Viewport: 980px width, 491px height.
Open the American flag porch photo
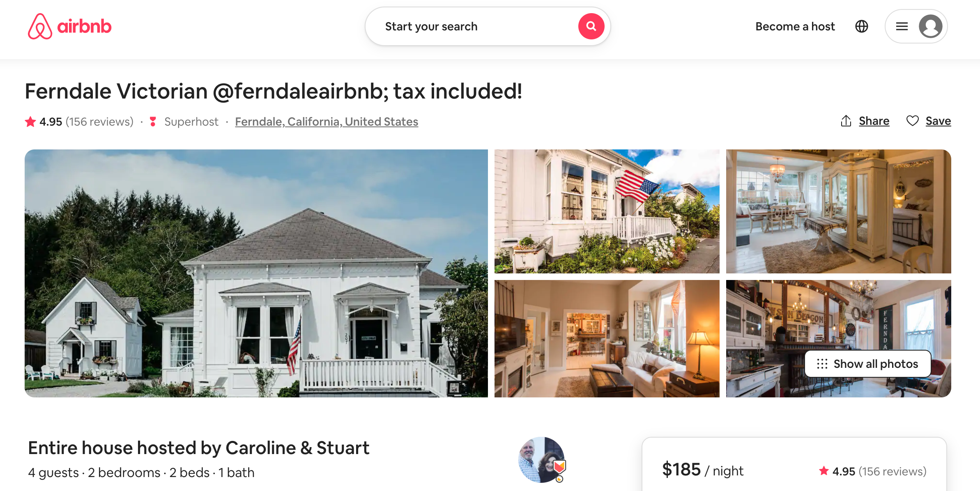point(607,211)
